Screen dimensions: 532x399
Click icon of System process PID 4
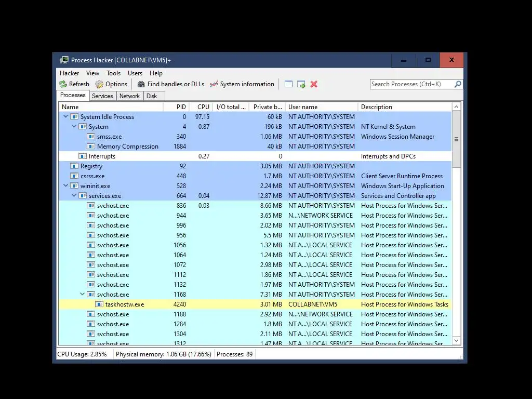83,127
